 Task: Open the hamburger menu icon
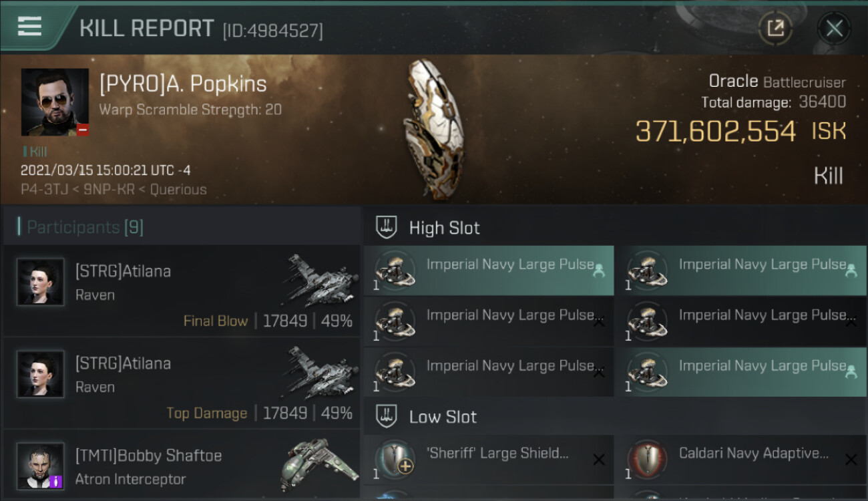pos(29,26)
